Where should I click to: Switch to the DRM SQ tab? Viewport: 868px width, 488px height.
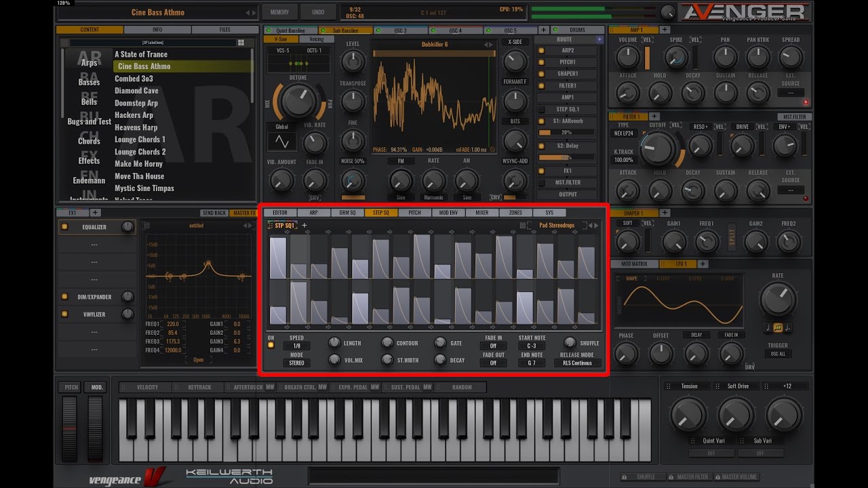click(x=347, y=213)
